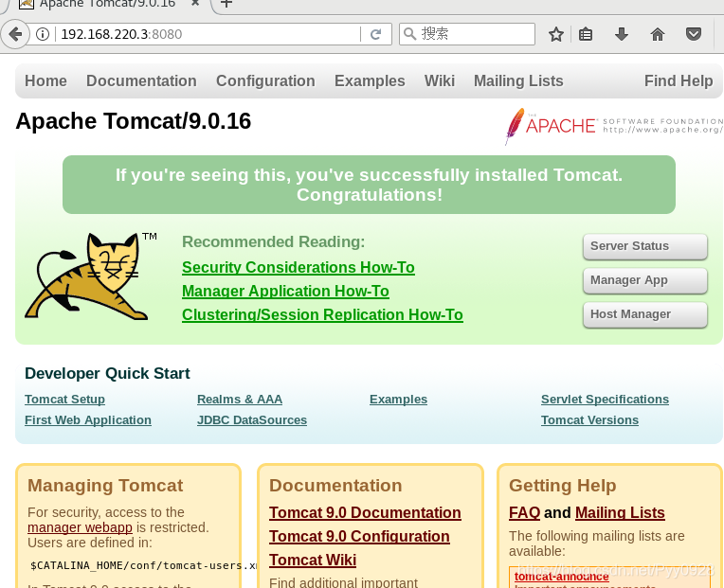Open Manager Application How-To link
724x588 pixels.
285,291
